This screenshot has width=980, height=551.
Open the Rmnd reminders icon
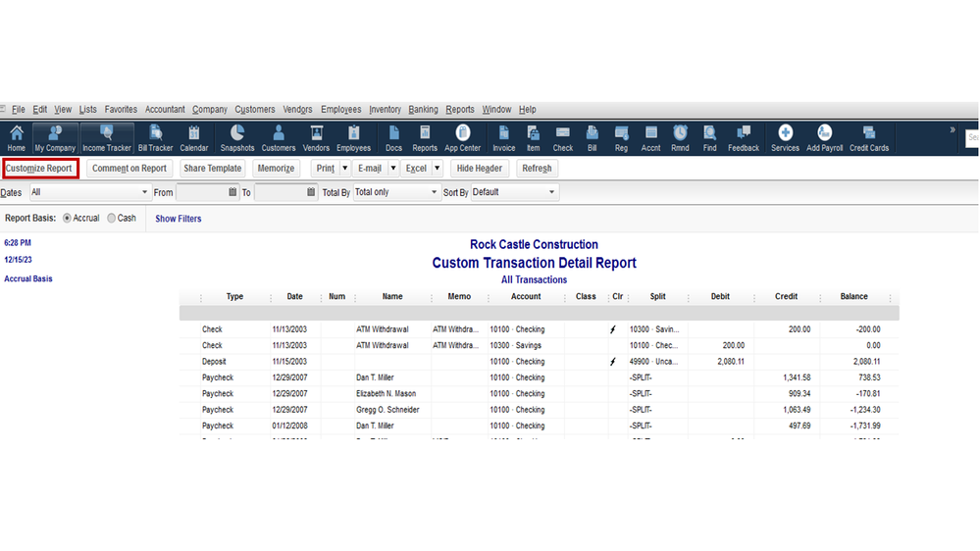[680, 138]
